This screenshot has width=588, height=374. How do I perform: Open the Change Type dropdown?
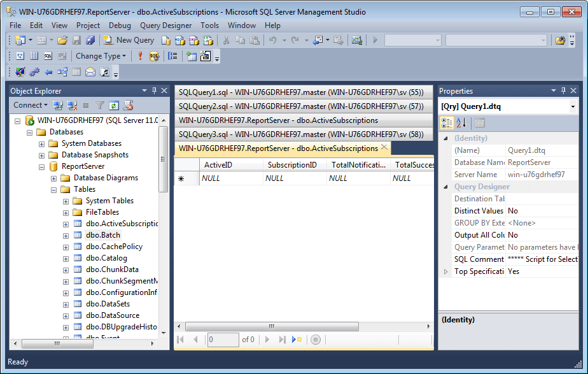[101, 57]
